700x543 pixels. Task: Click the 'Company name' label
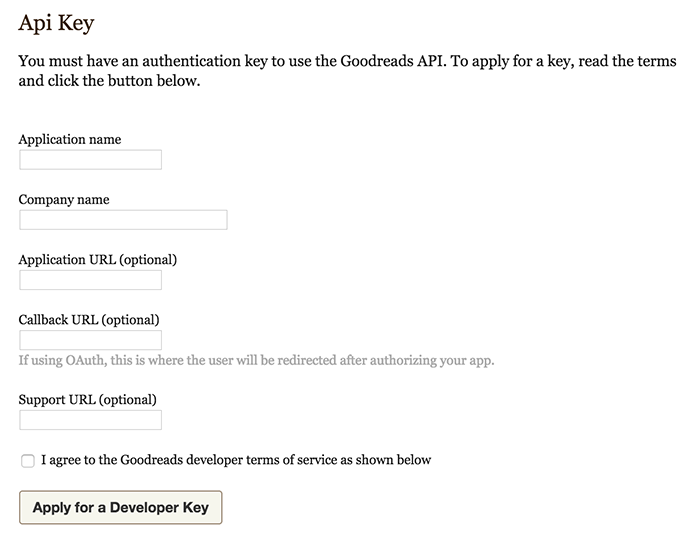point(64,200)
